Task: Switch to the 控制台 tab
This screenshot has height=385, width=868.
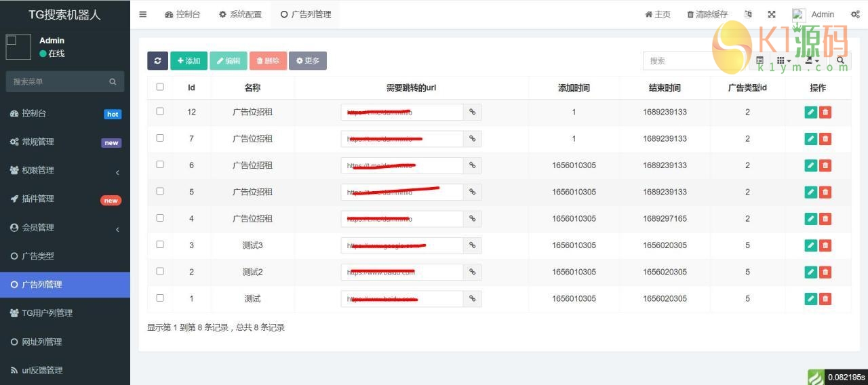Action: [x=182, y=14]
